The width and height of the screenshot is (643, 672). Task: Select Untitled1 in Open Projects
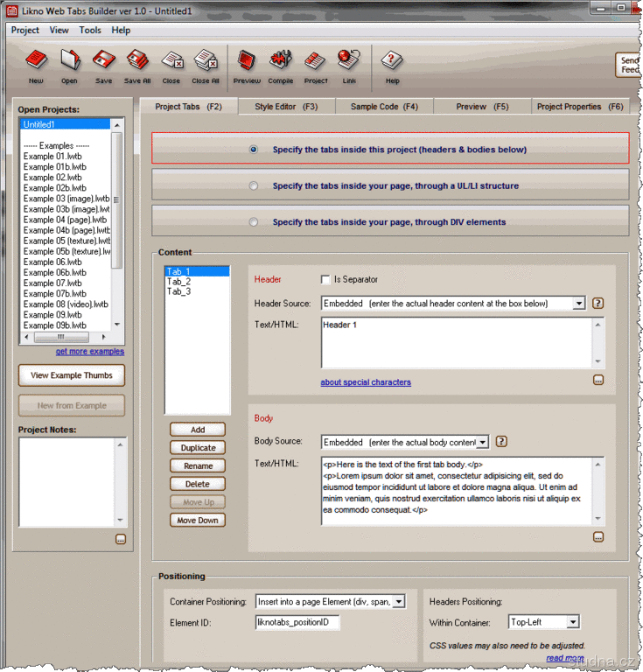65,124
